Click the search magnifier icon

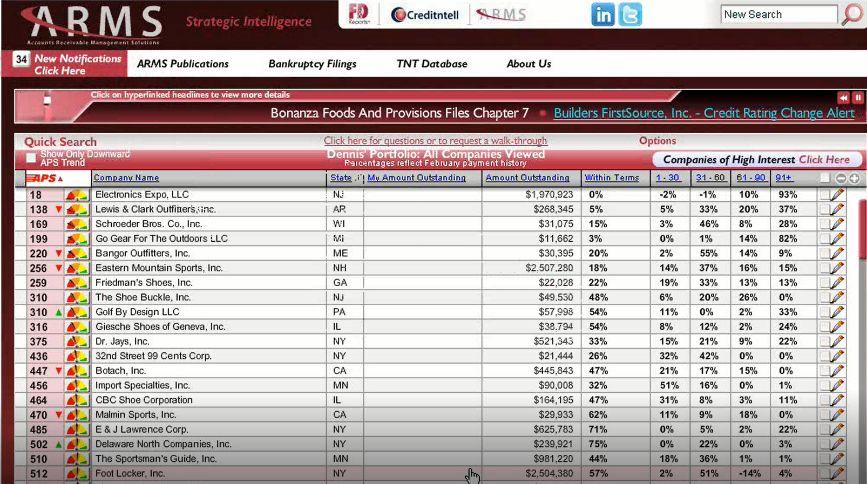coord(852,14)
